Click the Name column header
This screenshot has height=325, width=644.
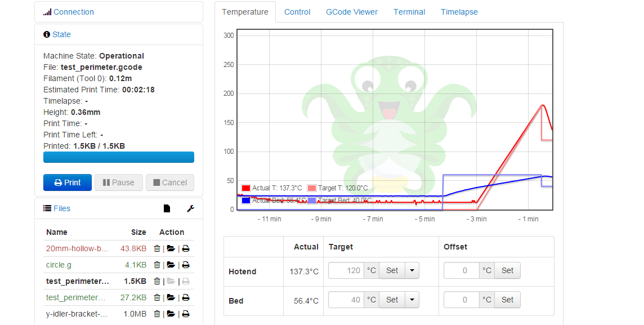[x=57, y=232]
